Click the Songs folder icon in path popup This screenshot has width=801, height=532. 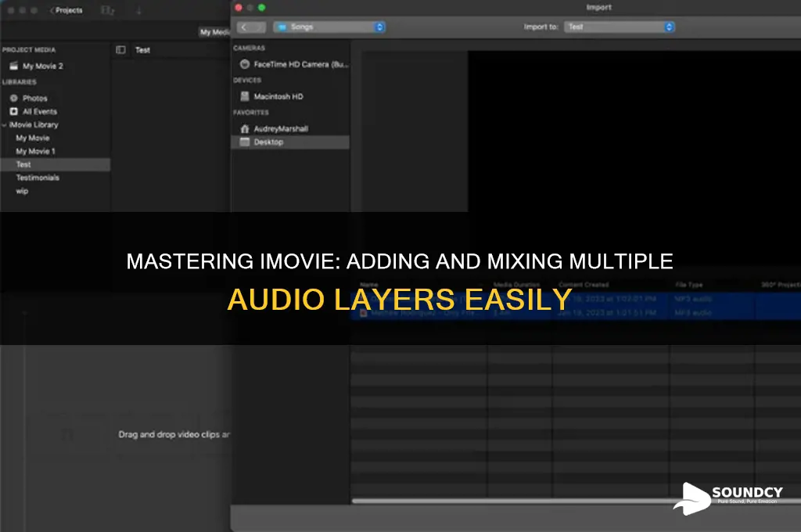[282, 27]
